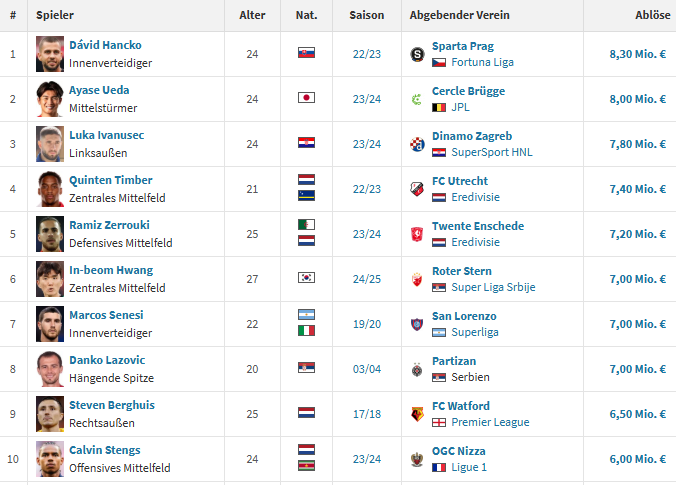Screen dimensions: 676x485
Task: Open Quinten Timber's player photo
Action: click(x=49, y=189)
